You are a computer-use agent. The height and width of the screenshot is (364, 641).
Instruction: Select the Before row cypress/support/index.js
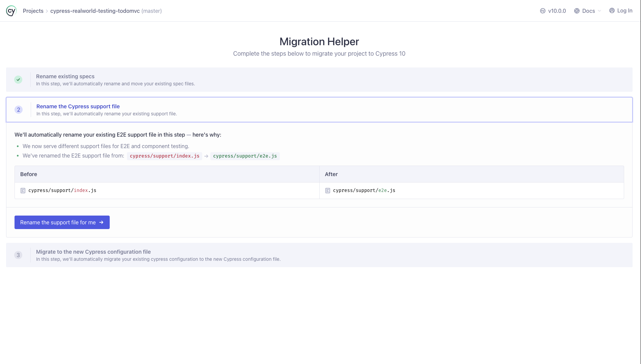click(167, 191)
